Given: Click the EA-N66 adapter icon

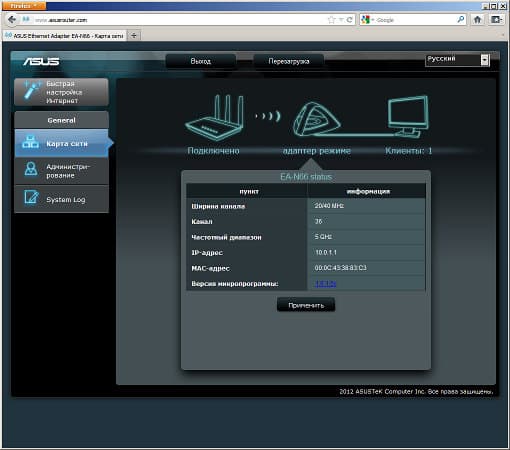Looking at the screenshot, I should click(317, 119).
